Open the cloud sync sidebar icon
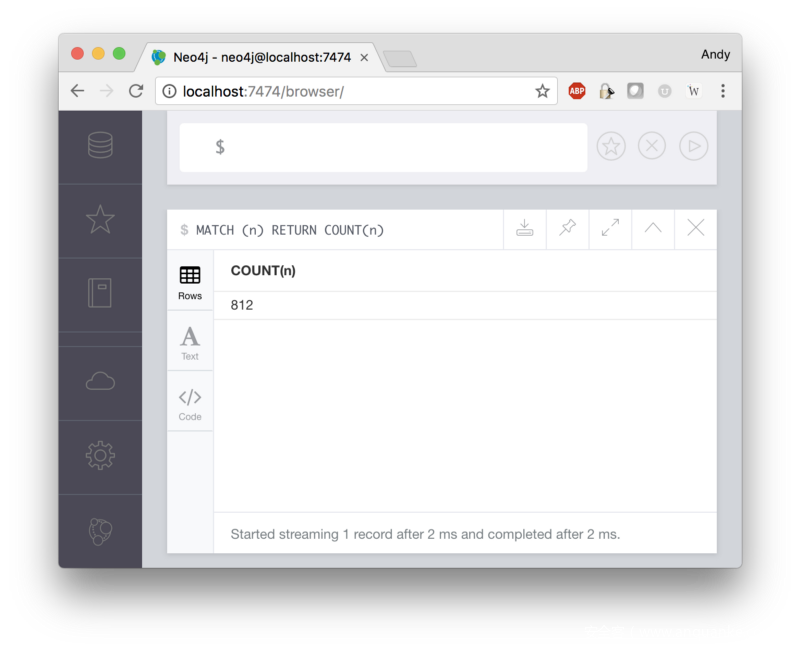This screenshot has height=651, width=800. pos(100,381)
